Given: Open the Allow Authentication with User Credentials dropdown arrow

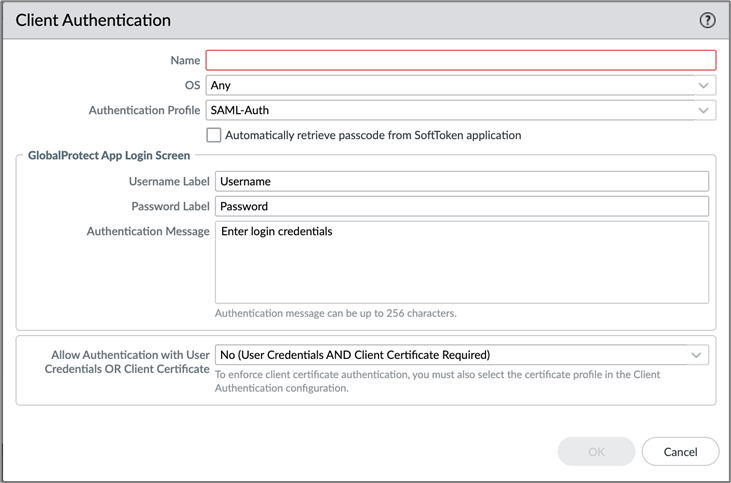Looking at the screenshot, I should coord(696,355).
